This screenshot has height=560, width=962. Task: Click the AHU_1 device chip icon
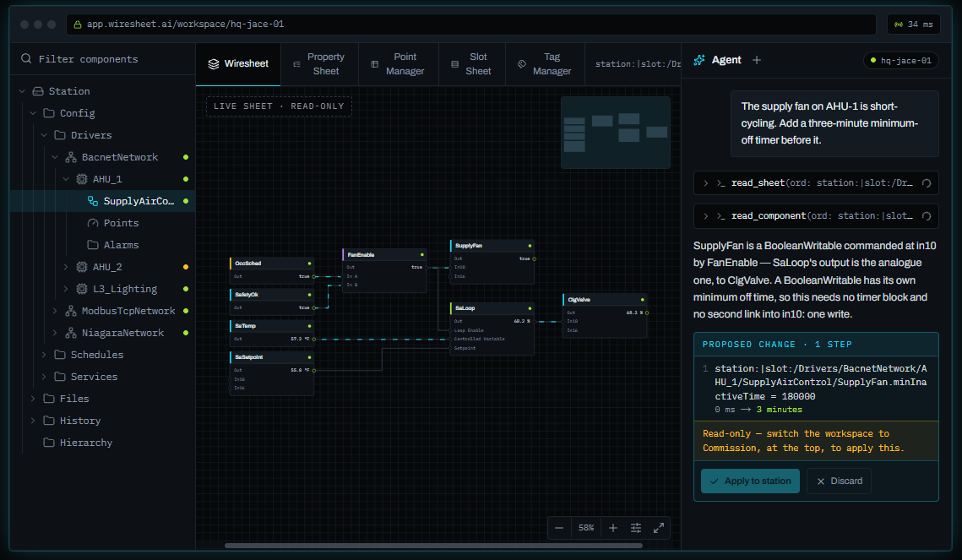point(82,179)
